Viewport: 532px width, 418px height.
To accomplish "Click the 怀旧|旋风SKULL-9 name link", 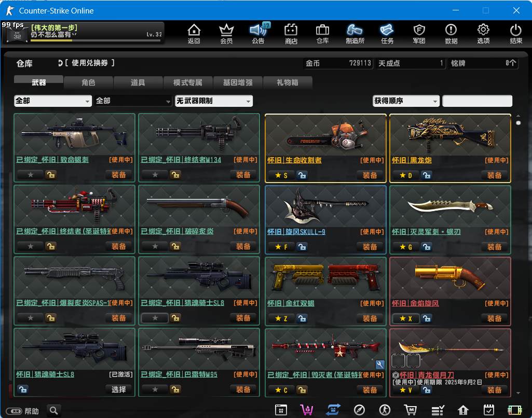I will tap(296, 232).
